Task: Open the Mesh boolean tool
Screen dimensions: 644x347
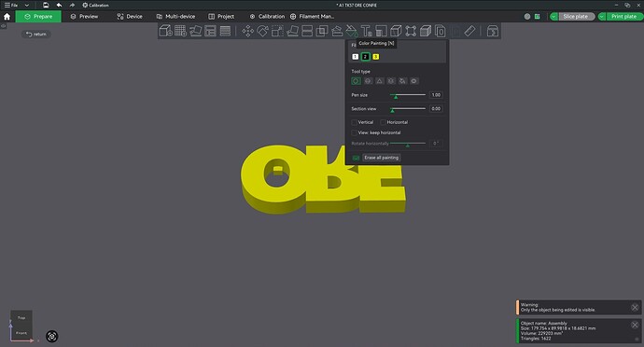Action: tap(322, 31)
